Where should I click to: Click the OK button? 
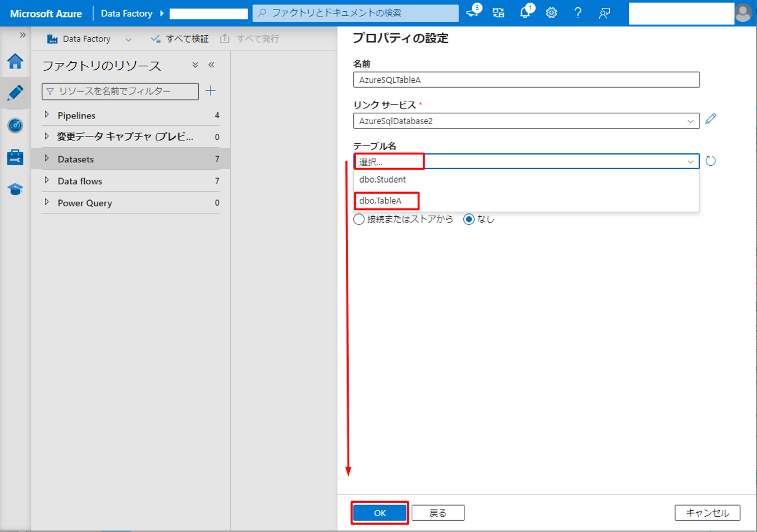(380, 513)
